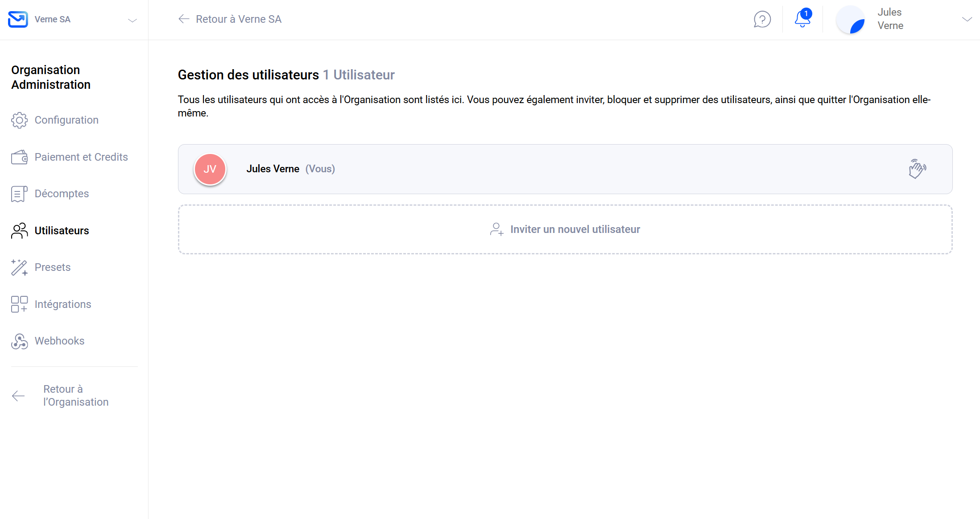980x519 pixels.
Task: Click the Configuration gear icon
Action: click(19, 120)
